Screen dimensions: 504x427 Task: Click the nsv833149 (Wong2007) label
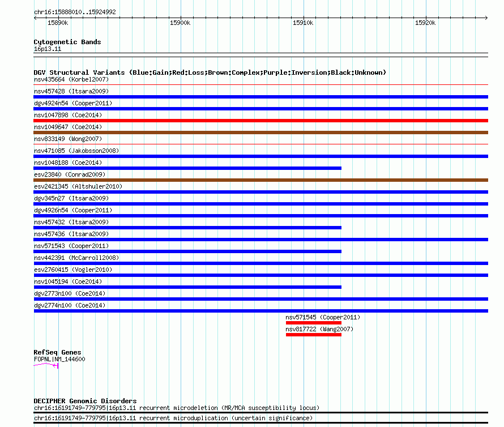(68, 139)
